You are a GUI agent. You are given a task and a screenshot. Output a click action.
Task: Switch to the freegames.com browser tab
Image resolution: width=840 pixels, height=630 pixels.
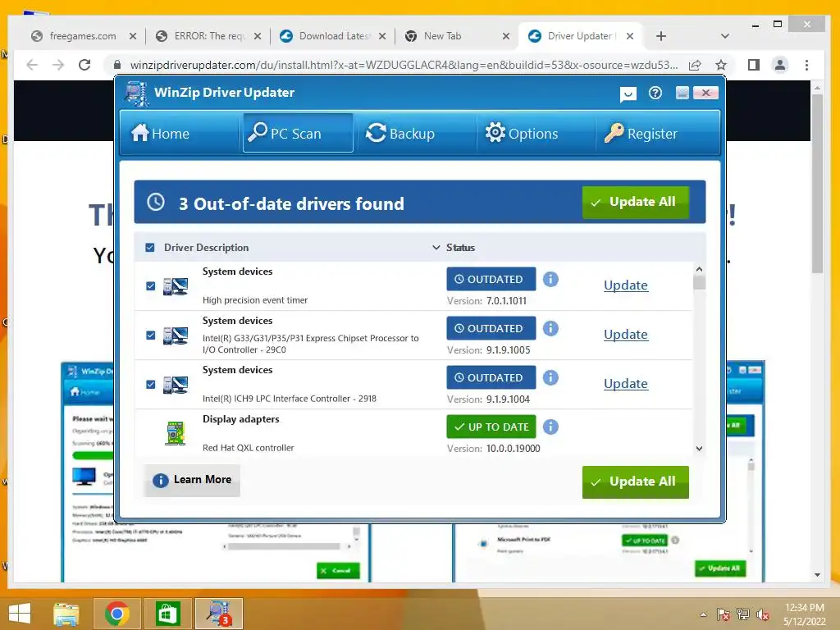click(x=83, y=36)
